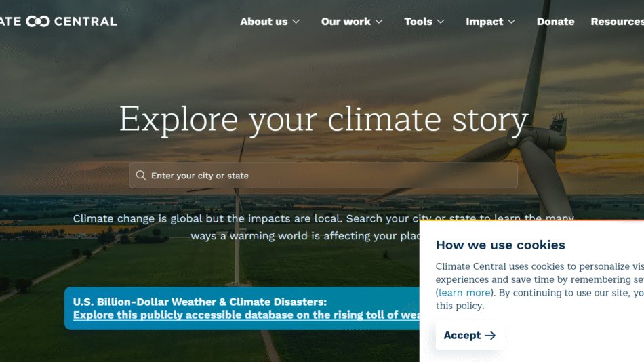Click the search magnifier icon
Image resolution: width=644 pixels, height=362 pixels.
(x=141, y=176)
